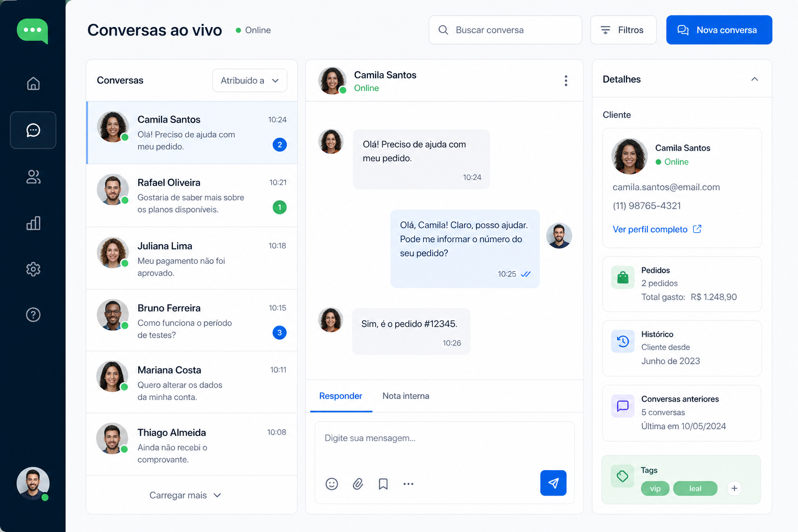Open the Home icon in sidebar
This screenshot has height=532, width=798.
(x=33, y=84)
